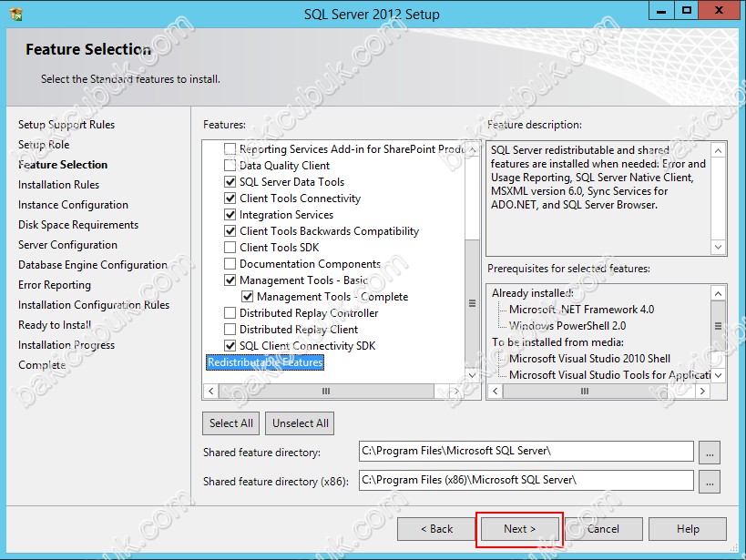746x560 pixels.
Task: Click the Prerequisites list scroll right arrow
Action: (702, 392)
